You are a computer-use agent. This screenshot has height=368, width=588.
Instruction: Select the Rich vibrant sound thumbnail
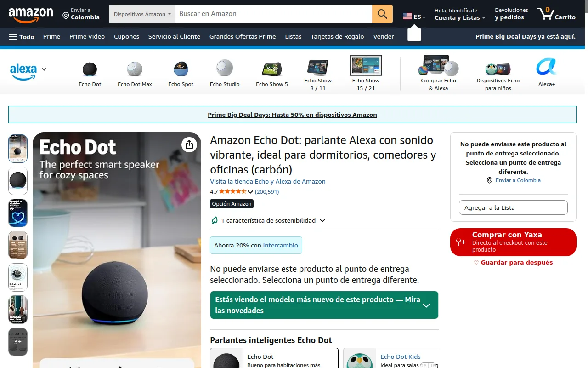click(18, 277)
